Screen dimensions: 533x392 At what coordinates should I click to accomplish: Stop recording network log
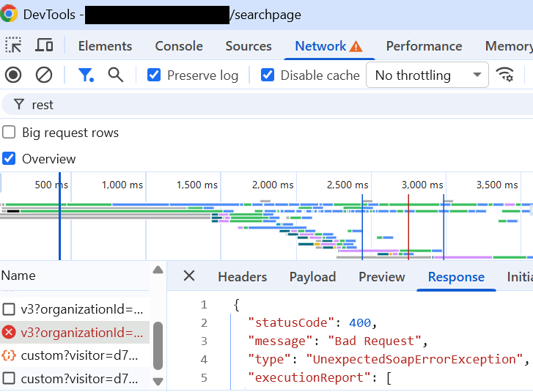click(13, 75)
